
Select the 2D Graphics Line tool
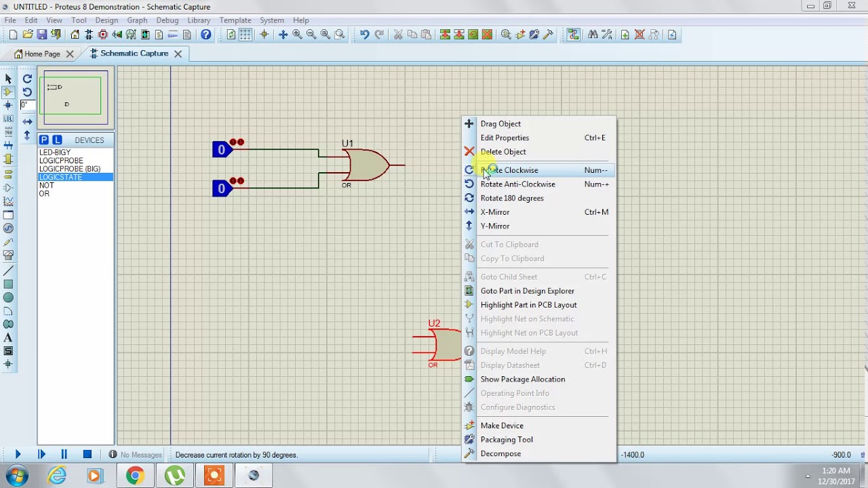click(8, 271)
